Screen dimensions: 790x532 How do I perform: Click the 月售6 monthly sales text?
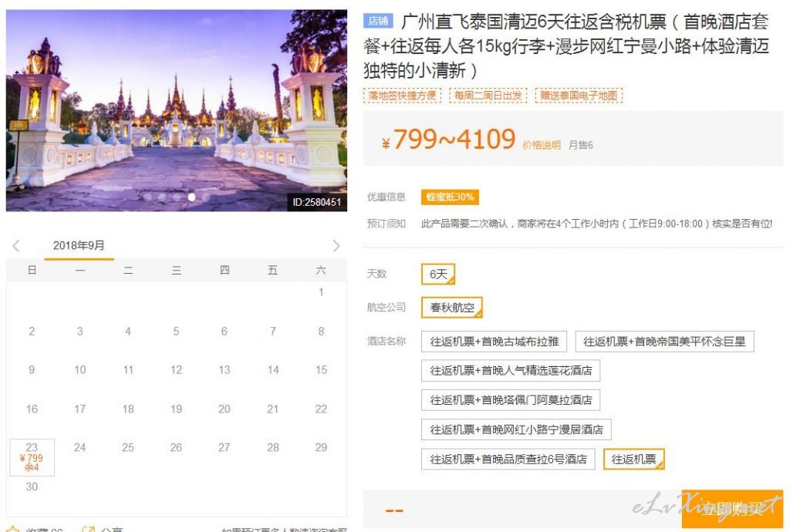pyautogui.click(x=580, y=145)
